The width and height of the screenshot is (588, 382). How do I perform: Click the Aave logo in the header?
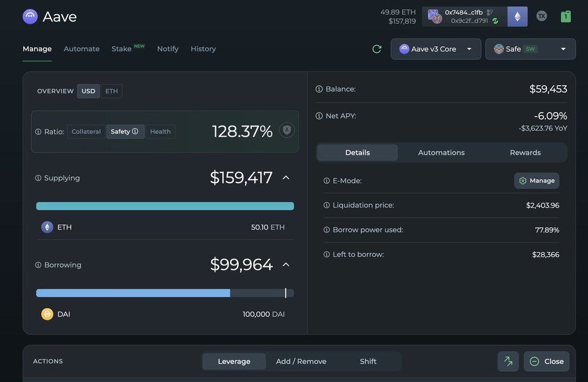30,17
